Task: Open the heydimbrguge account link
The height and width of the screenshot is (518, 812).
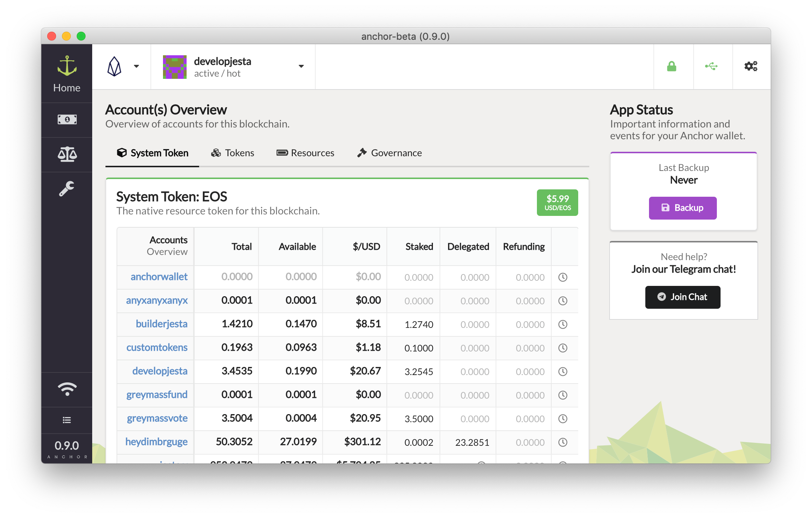Action: point(156,442)
